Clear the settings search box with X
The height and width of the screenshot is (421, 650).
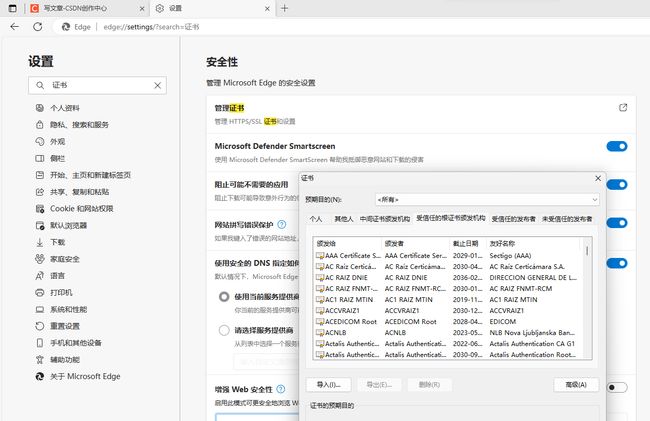point(158,85)
